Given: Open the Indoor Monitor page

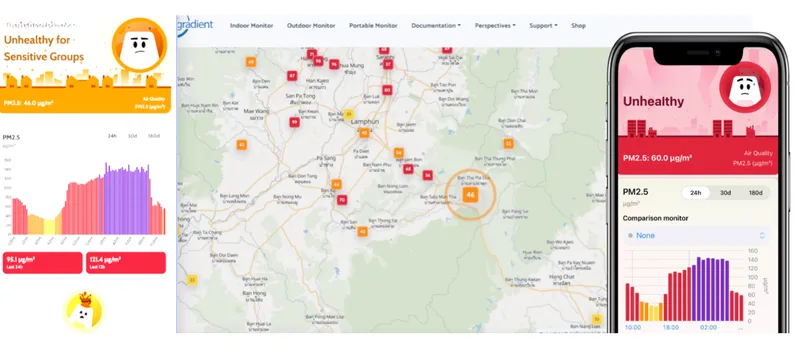Looking at the screenshot, I should [252, 25].
